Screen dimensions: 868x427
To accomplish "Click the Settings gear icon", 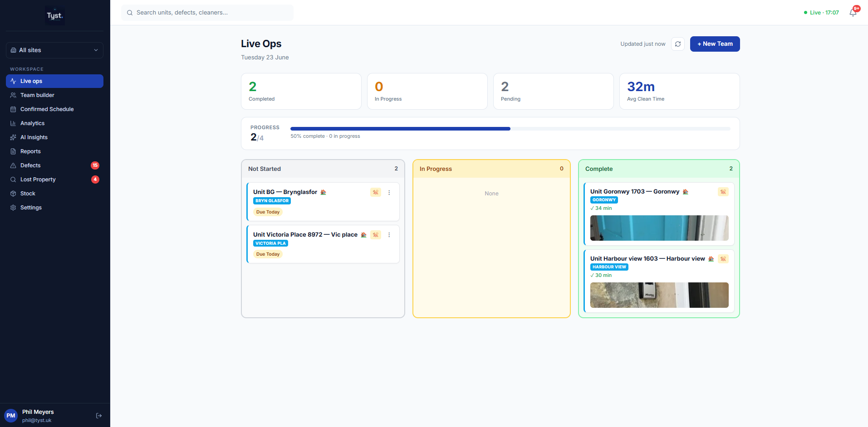I will click(x=13, y=208).
